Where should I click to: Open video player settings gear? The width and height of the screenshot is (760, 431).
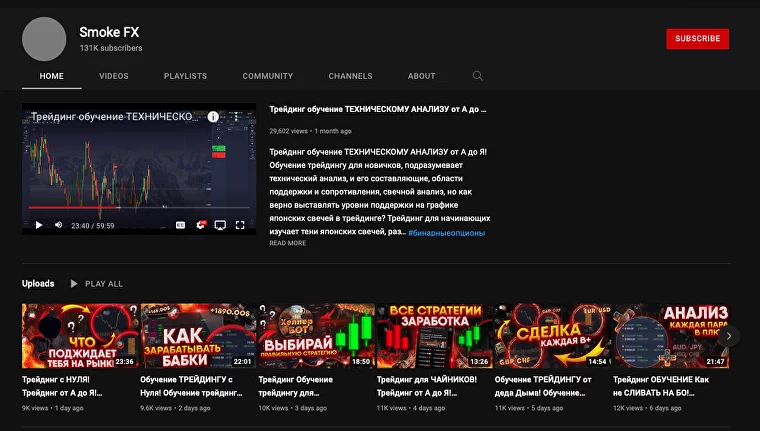[201, 225]
